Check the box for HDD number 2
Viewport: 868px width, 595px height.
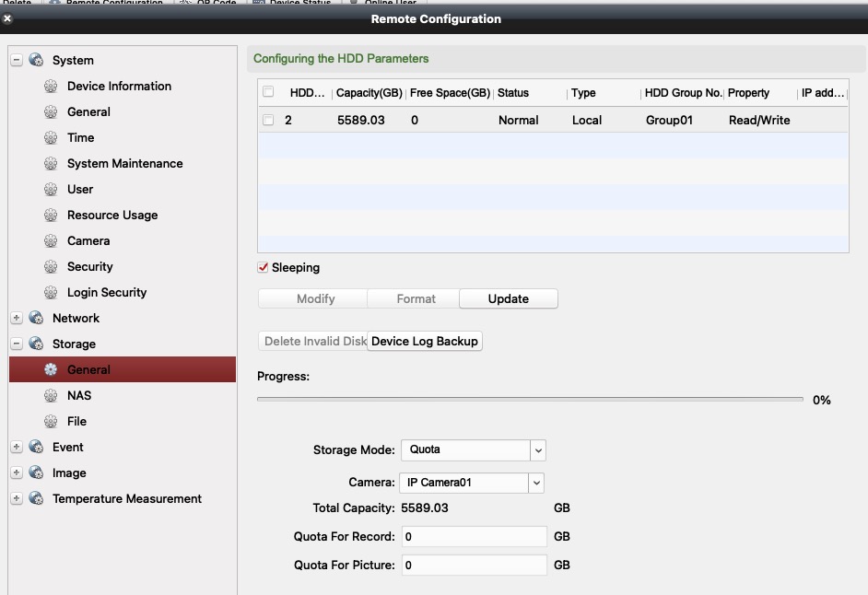point(268,121)
